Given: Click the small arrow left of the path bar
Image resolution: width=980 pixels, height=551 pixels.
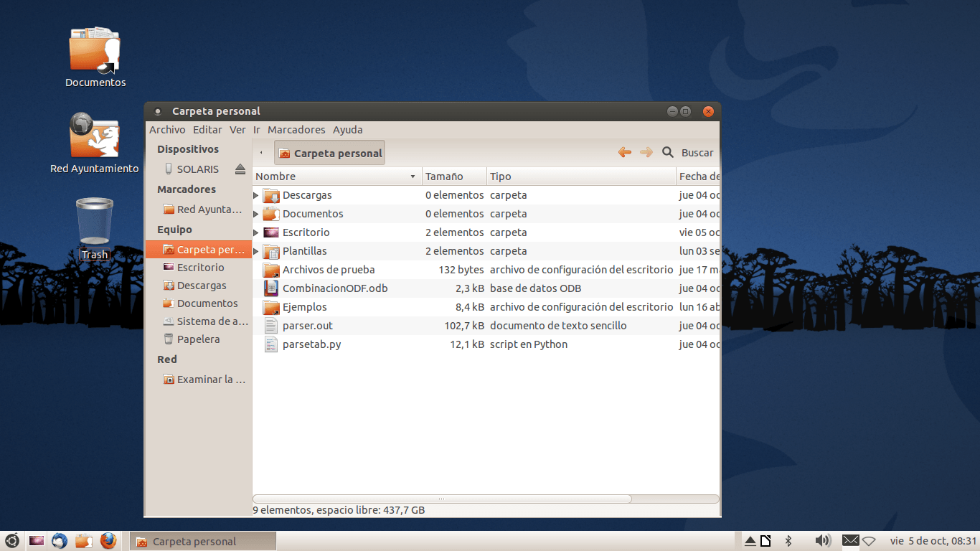Looking at the screenshot, I should pyautogui.click(x=262, y=153).
